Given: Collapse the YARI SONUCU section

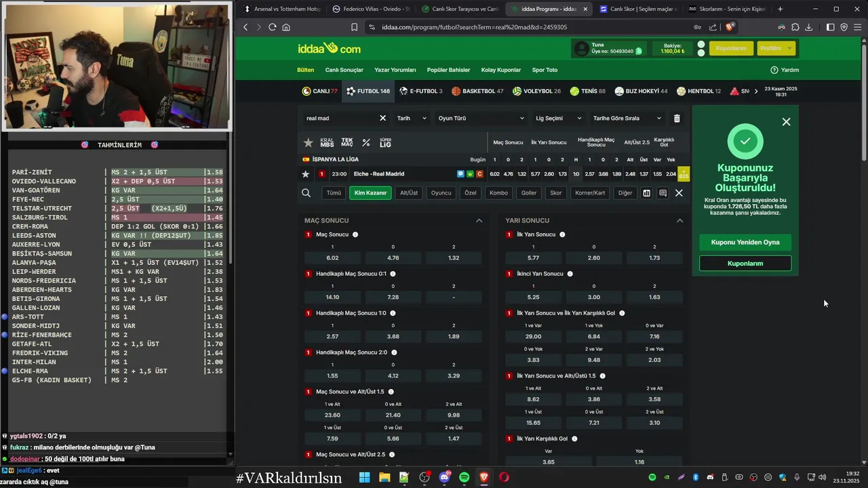Looking at the screenshot, I should pos(679,220).
